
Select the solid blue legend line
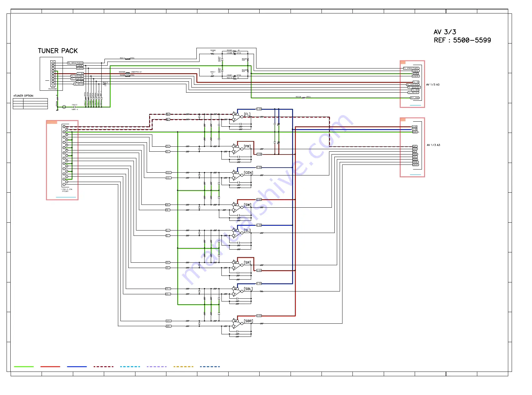[x=77, y=367]
